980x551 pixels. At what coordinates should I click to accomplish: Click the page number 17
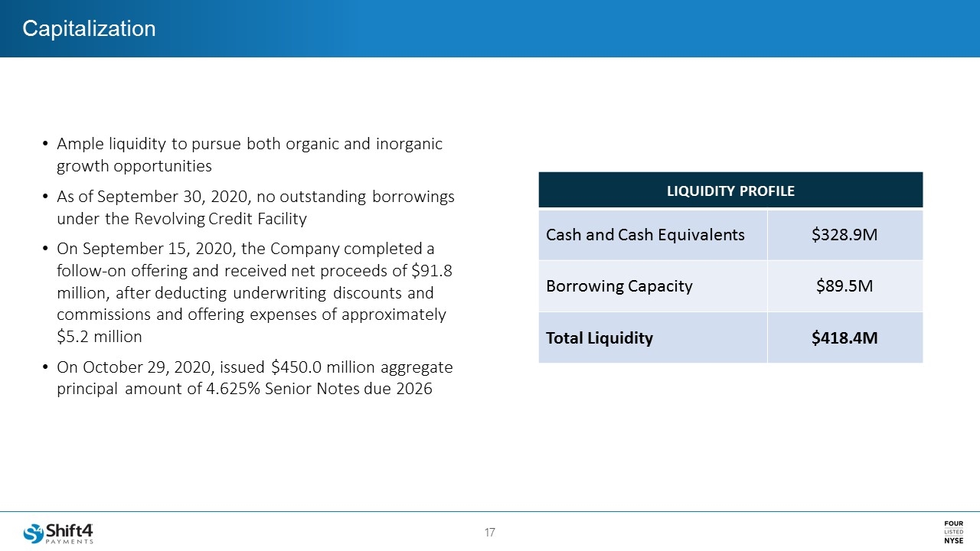click(x=490, y=532)
